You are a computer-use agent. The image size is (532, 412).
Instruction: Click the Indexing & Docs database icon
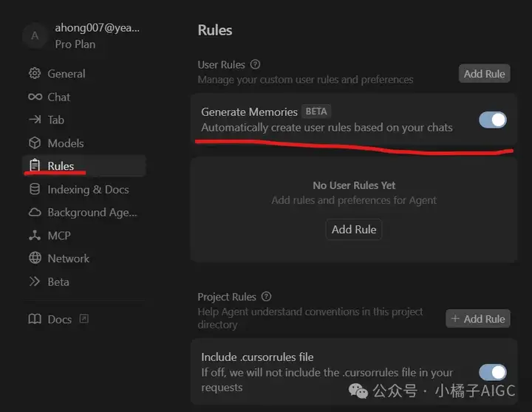click(x=35, y=189)
